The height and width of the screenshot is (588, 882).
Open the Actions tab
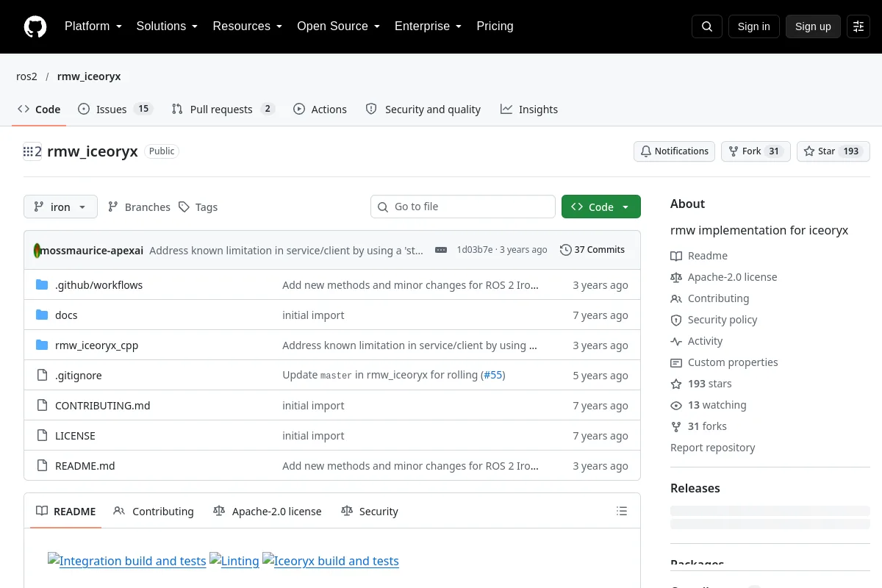pos(320,109)
